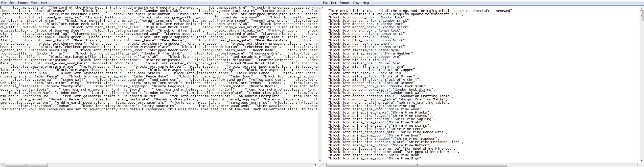The image size is (644, 167).
Task: Open Edit menu in left Notepad window
Action: coord(12,3)
